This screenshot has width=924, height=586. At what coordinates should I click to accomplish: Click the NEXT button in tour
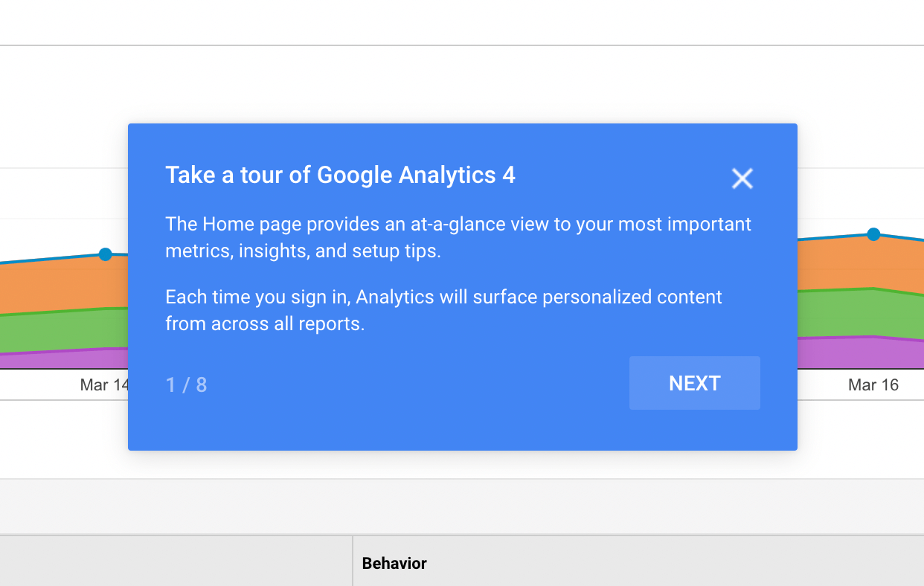[694, 383]
